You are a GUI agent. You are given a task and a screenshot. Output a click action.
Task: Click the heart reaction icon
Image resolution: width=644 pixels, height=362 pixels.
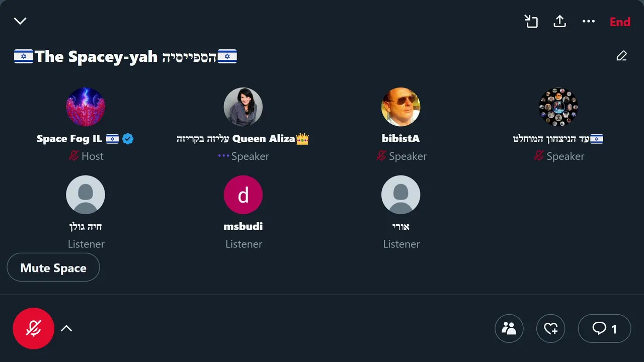point(551,328)
